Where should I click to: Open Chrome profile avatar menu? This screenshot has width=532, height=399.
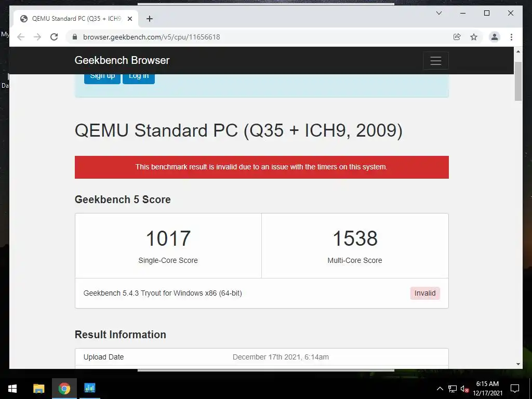[x=495, y=37]
